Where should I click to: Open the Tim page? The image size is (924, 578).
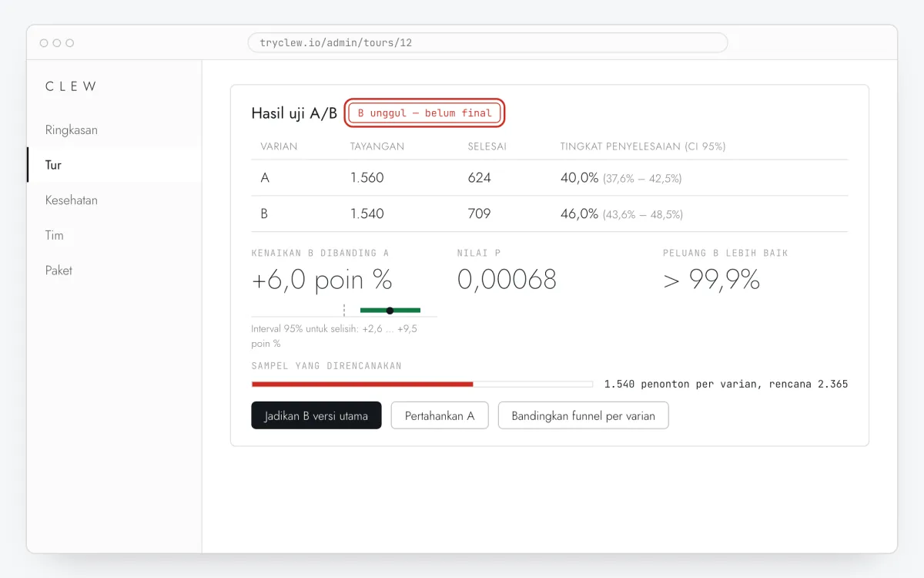click(x=114, y=235)
